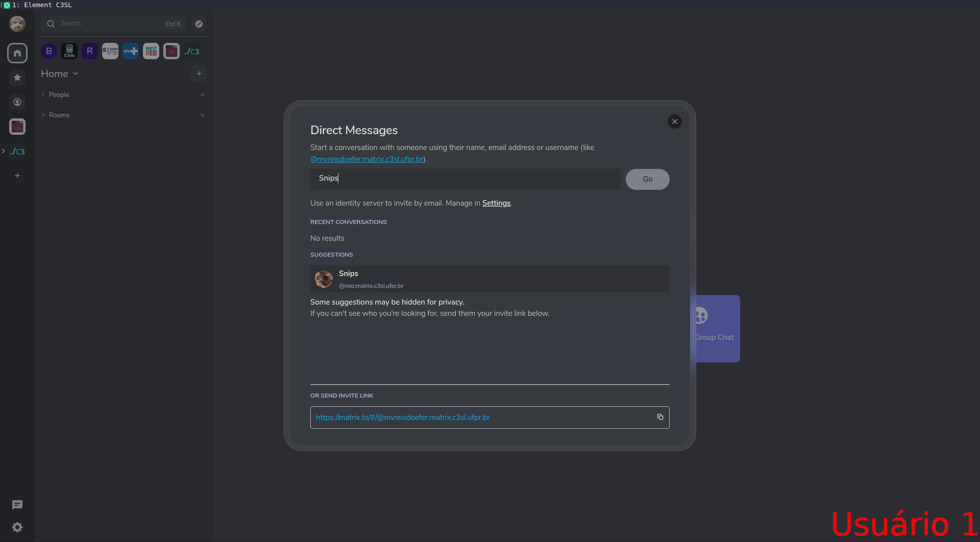
Task: Expand the ./c3 space in sidebar
Action: pyautogui.click(x=4, y=151)
